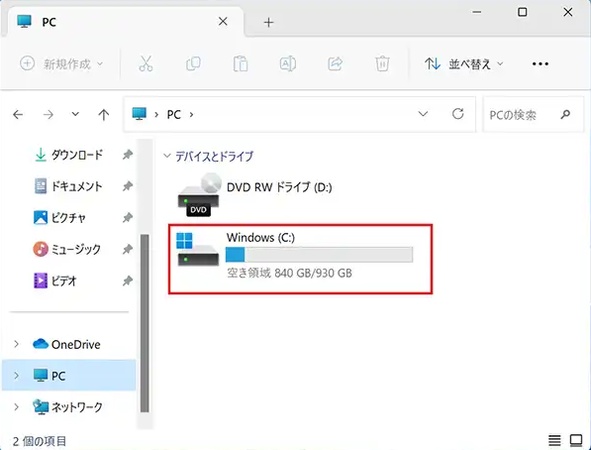Open recent locations dropdown chevron
This screenshot has height=450, width=591.
click(75, 114)
